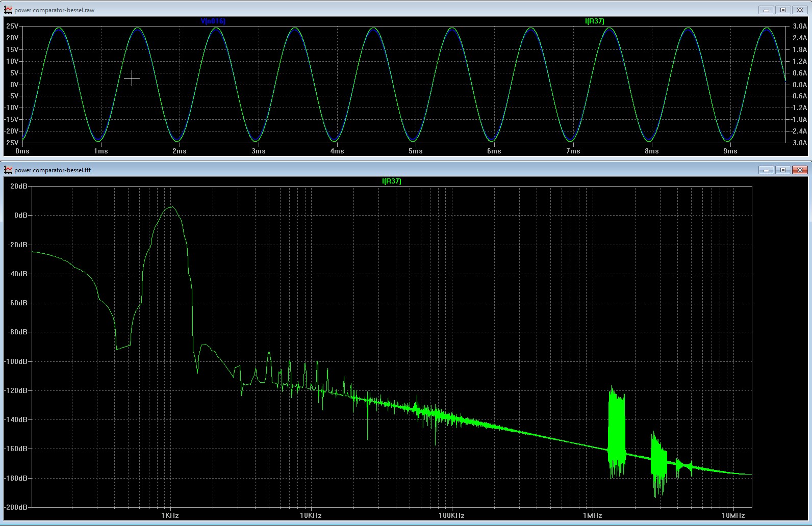Viewport: 812px width, 526px height.
Task: Click the 0.0A label on the current axis
Action: coord(799,85)
